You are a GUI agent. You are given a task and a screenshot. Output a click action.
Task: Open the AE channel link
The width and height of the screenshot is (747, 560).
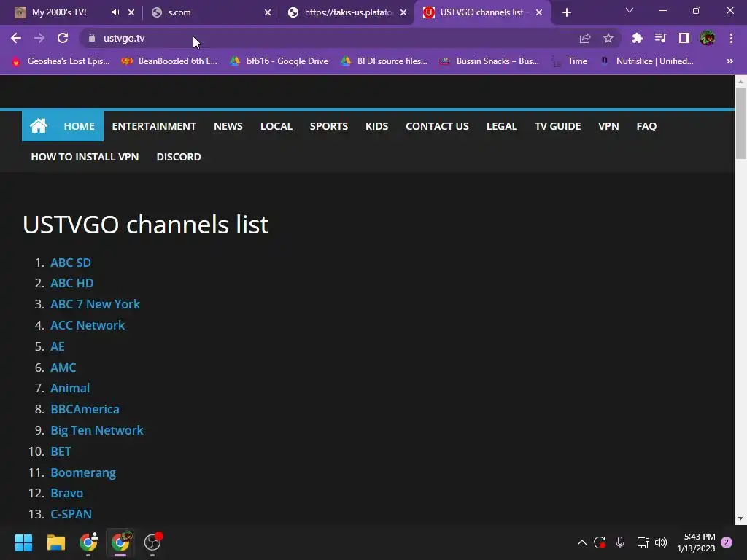[x=58, y=346]
